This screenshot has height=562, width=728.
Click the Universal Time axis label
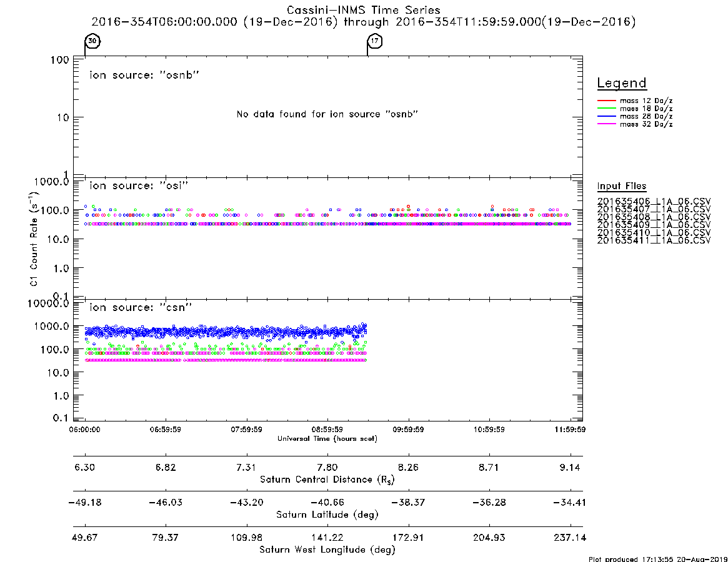[327, 438]
